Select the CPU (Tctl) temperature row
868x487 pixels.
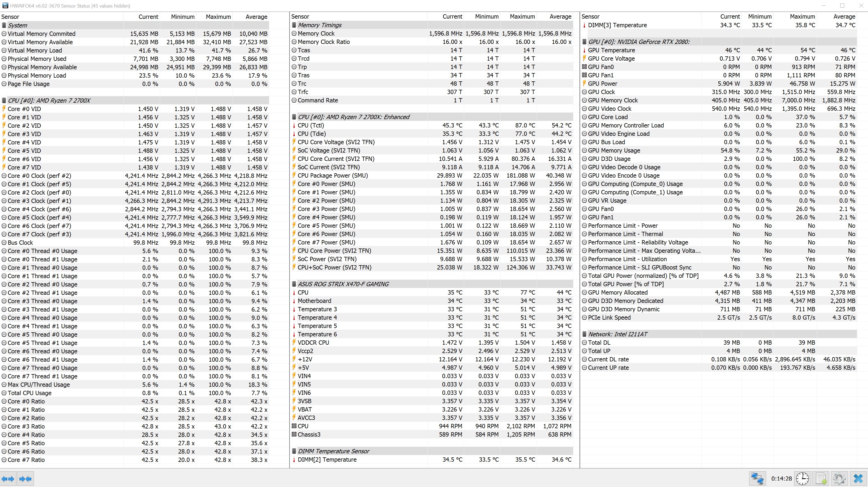tap(311, 125)
